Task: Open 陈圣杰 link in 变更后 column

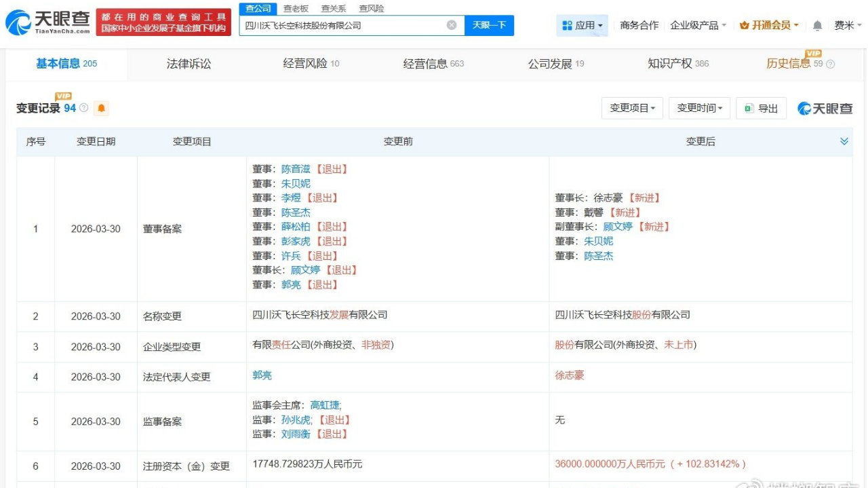Action: (598, 256)
